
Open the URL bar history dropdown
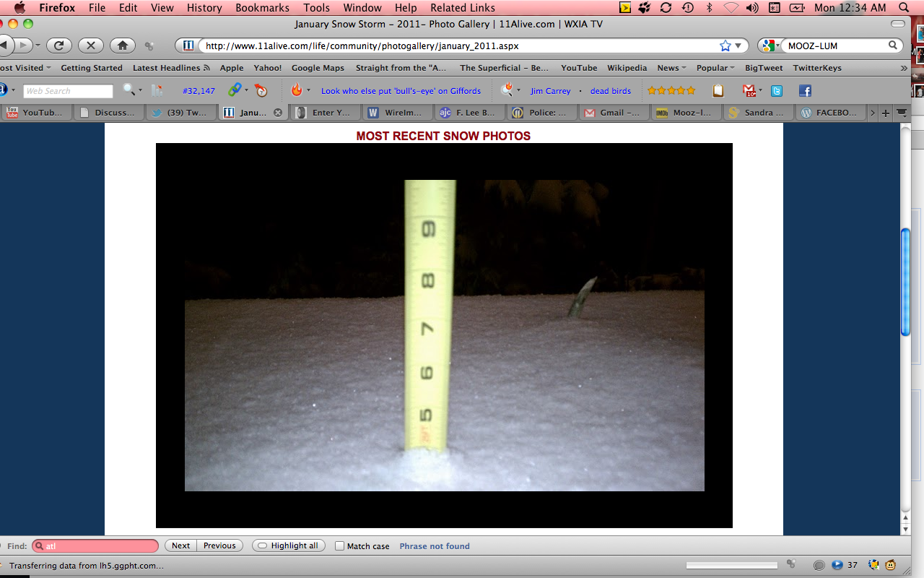click(x=738, y=46)
